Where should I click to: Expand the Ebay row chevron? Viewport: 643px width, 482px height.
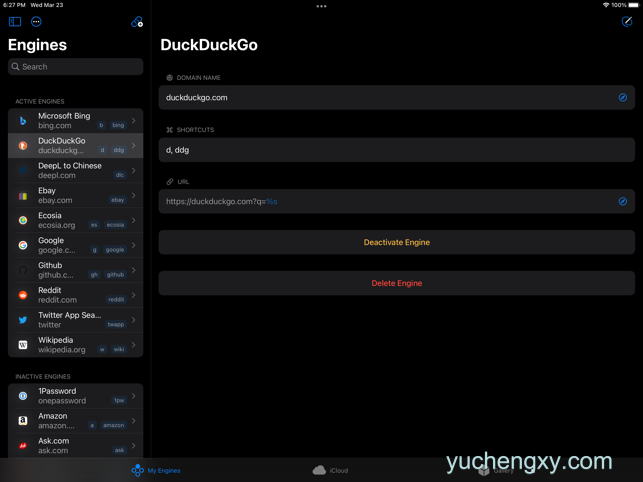pyautogui.click(x=134, y=195)
